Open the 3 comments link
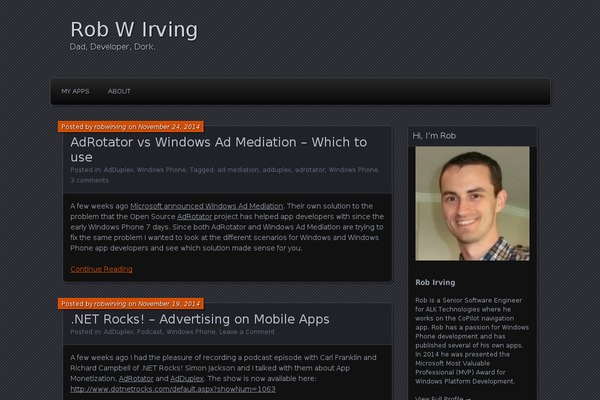Viewport: 600px width, 400px height. point(90,180)
